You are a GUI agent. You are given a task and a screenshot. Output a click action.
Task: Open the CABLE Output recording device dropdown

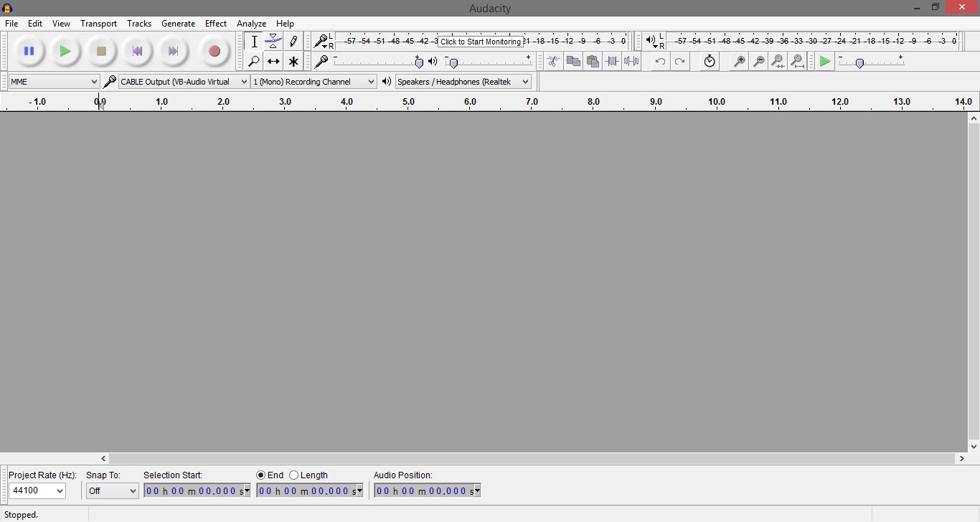(x=184, y=82)
